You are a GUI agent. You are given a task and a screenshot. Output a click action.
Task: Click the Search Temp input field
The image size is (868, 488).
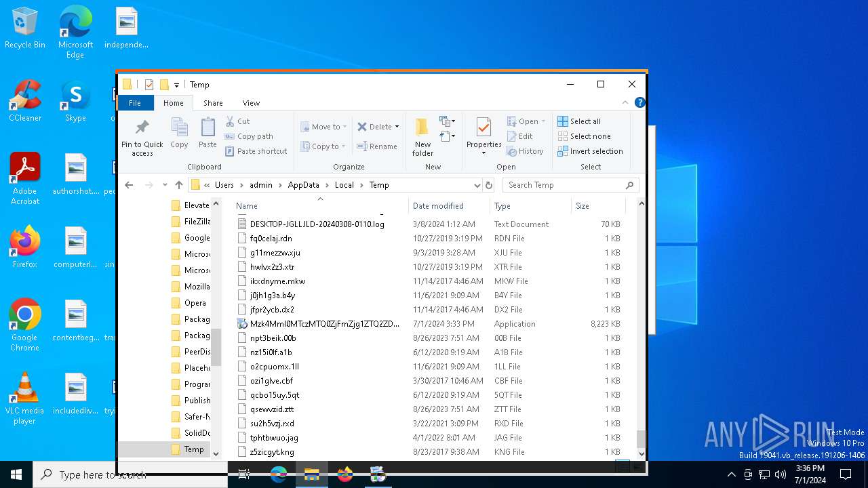[x=570, y=185]
